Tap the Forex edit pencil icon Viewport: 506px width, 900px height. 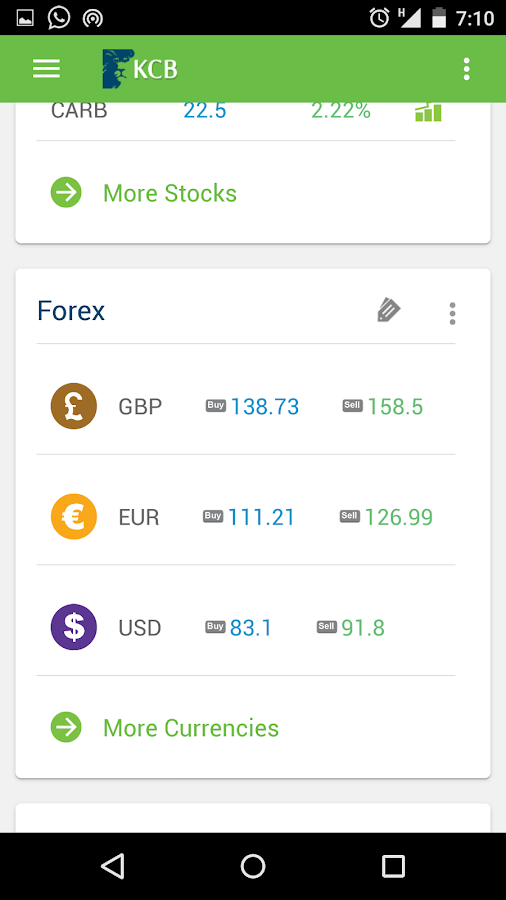point(389,311)
